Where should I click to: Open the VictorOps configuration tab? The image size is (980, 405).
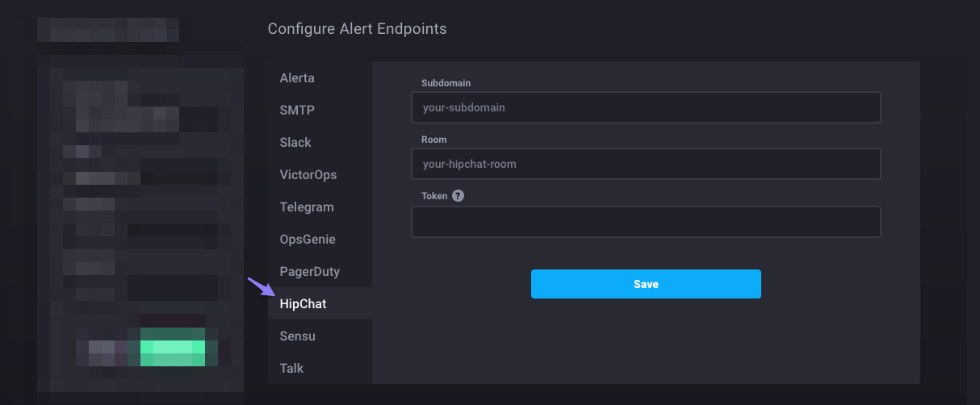click(x=308, y=175)
